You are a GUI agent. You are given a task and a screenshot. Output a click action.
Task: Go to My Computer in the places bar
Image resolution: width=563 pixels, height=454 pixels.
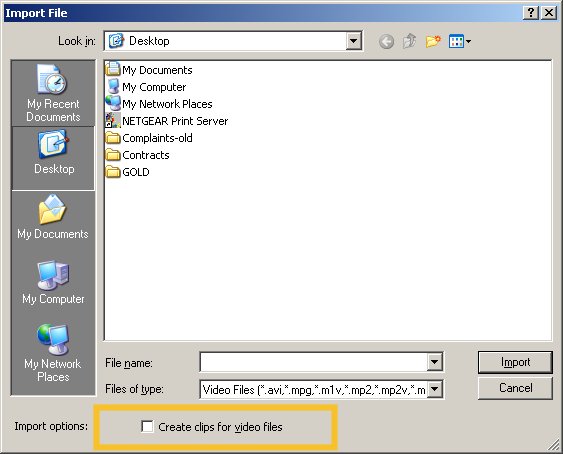[53, 282]
